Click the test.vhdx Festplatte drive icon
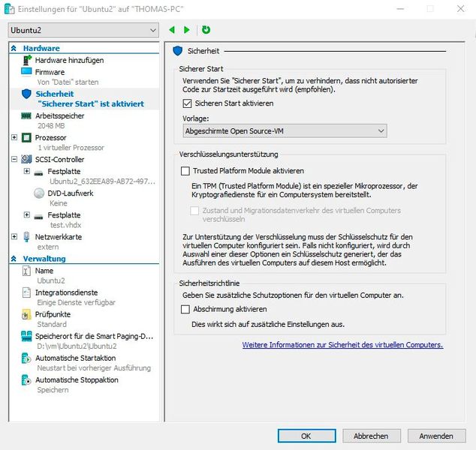The width and height of the screenshot is (476, 450). coord(38,217)
